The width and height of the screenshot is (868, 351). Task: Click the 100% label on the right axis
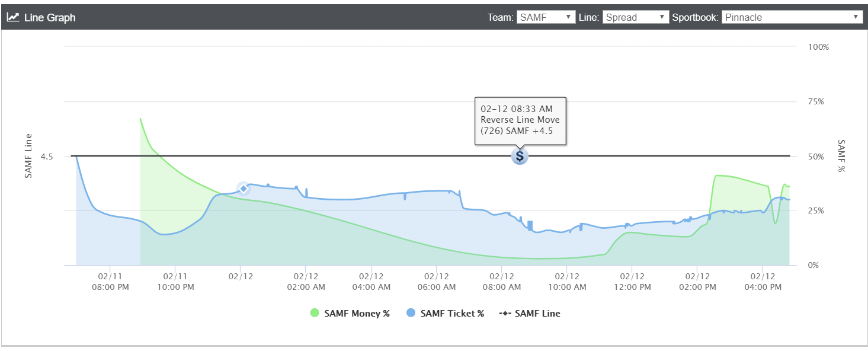click(818, 47)
